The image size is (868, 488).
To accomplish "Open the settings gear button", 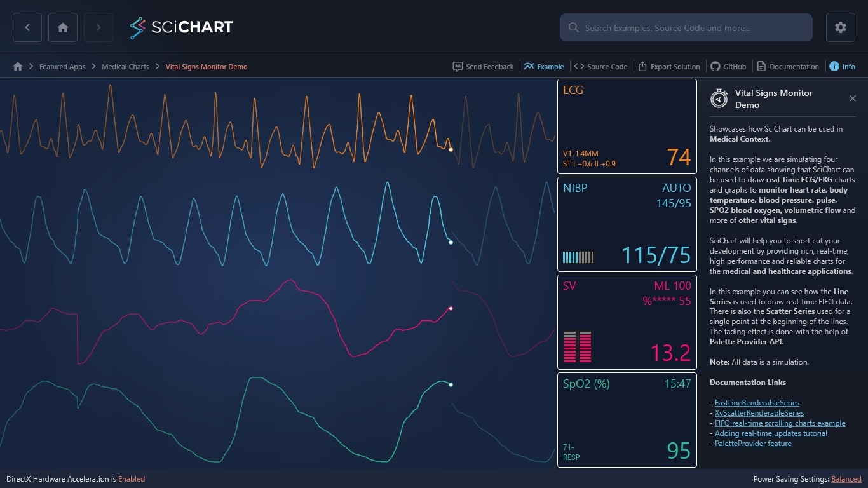I will [x=841, y=27].
